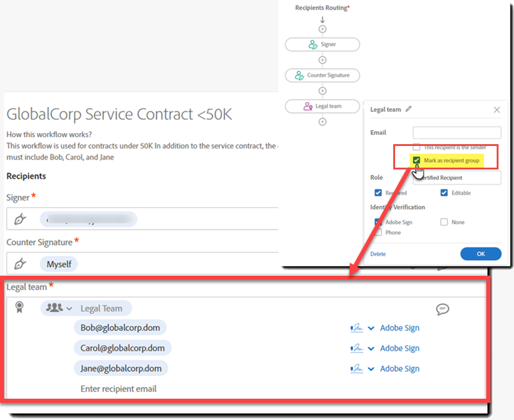Click the Adobe Sign link for Jane@globalcorp.dom
Screen dimensions: 514x420
(399, 369)
